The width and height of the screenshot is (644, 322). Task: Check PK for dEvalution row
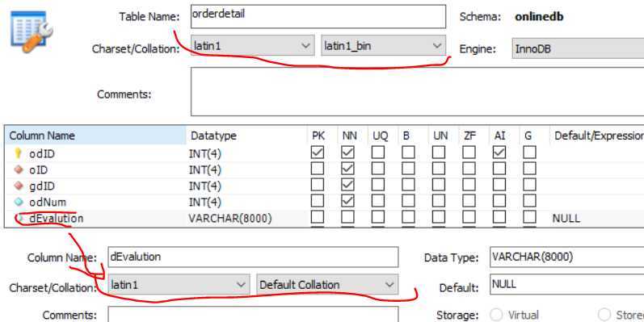(317, 217)
